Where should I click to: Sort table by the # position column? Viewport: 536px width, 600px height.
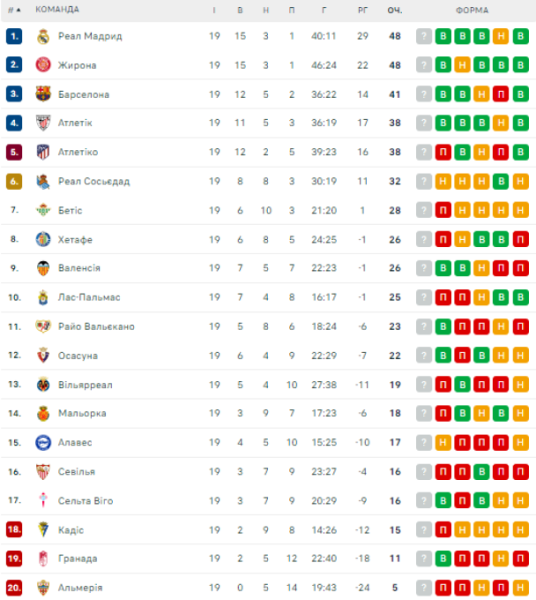pos(14,10)
